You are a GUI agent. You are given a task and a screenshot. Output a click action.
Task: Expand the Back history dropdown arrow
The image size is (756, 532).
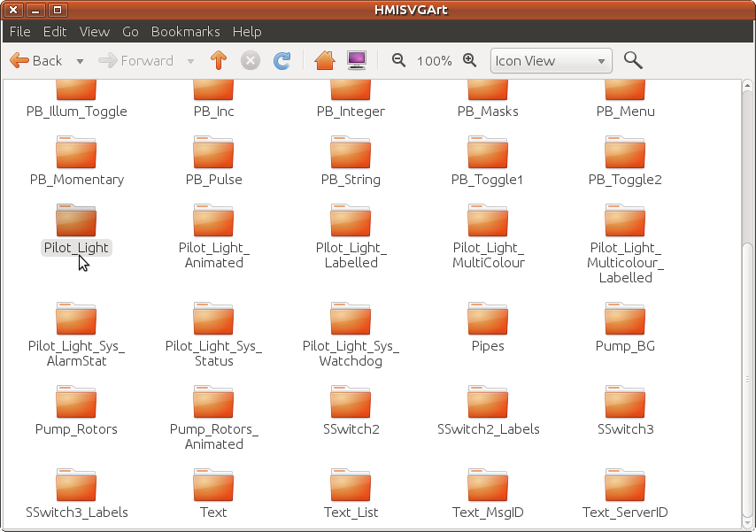click(x=80, y=61)
